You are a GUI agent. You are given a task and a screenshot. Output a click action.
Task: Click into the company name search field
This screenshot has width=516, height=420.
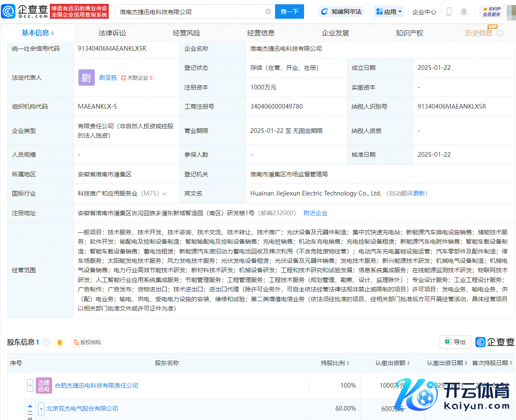point(190,12)
